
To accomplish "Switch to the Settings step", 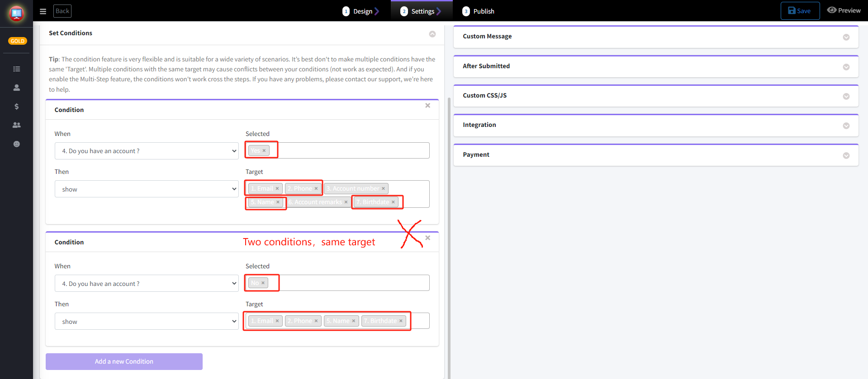I will (421, 11).
